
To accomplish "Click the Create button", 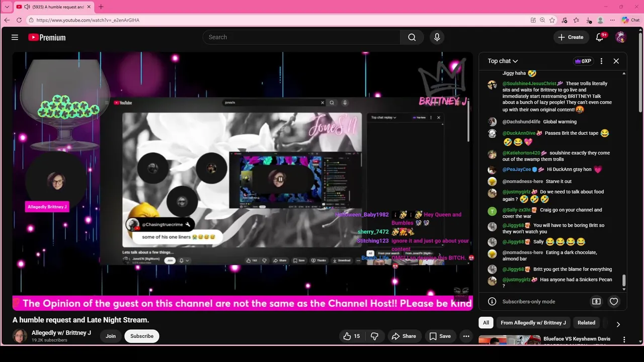I will [x=571, y=37].
